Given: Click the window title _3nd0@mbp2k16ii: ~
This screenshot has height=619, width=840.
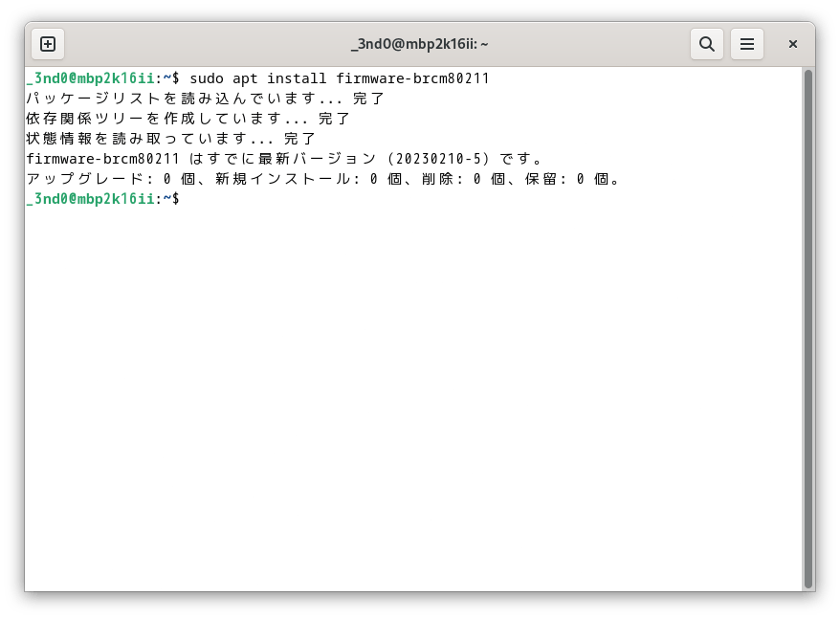Looking at the screenshot, I should pos(419,44).
